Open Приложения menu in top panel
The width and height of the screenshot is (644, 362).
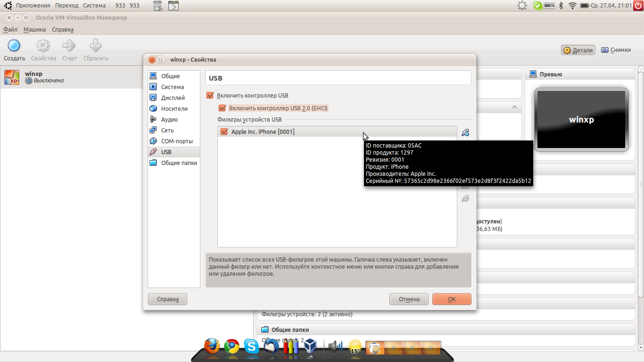(33, 6)
